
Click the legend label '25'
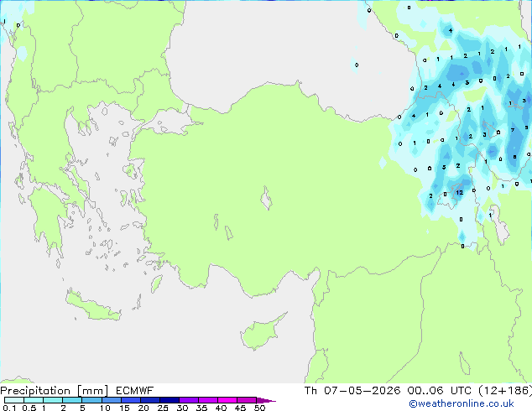(x=163, y=408)
